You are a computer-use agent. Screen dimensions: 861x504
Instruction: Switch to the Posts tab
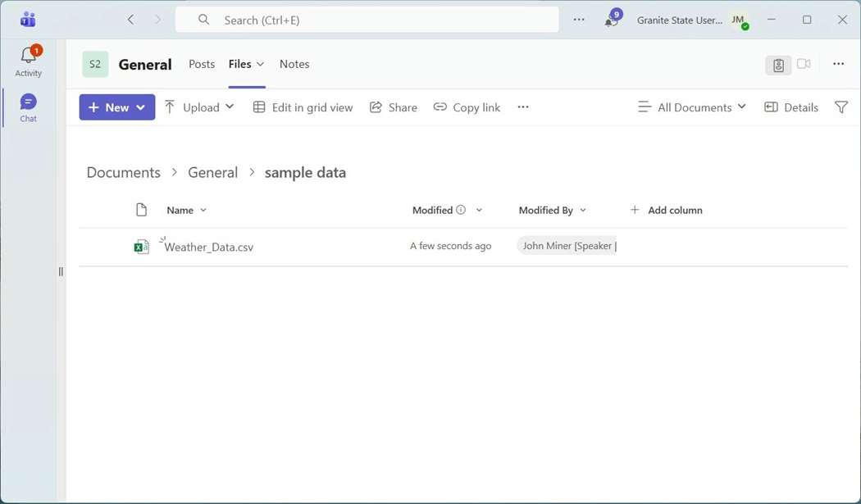tap(202, 64)
